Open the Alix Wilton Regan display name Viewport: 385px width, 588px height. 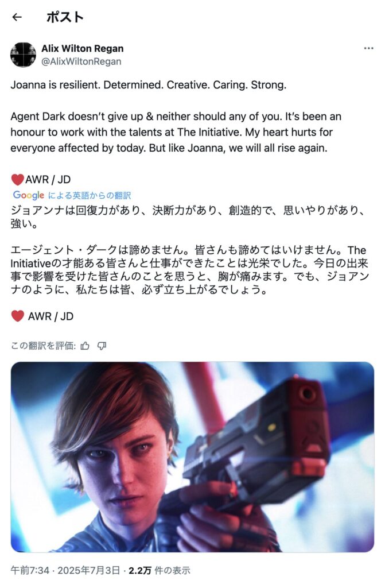click(83, 48)
